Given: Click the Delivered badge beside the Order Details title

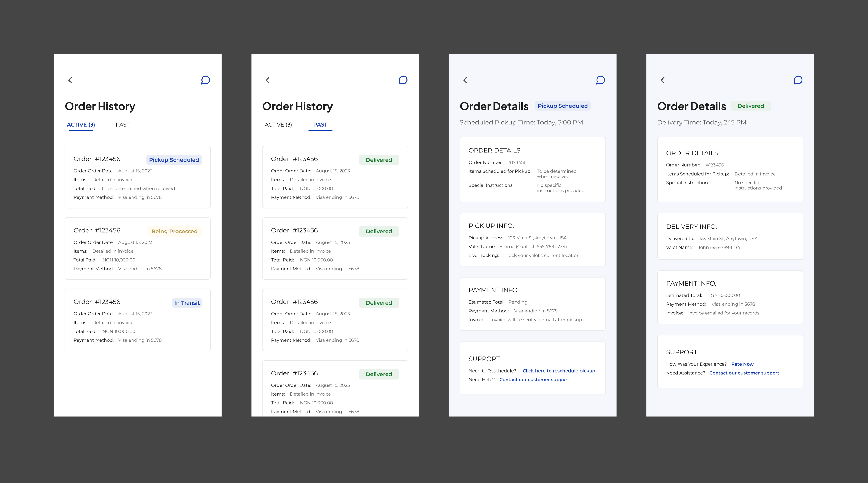Looking at the screenshot, I should pos(751,106).
